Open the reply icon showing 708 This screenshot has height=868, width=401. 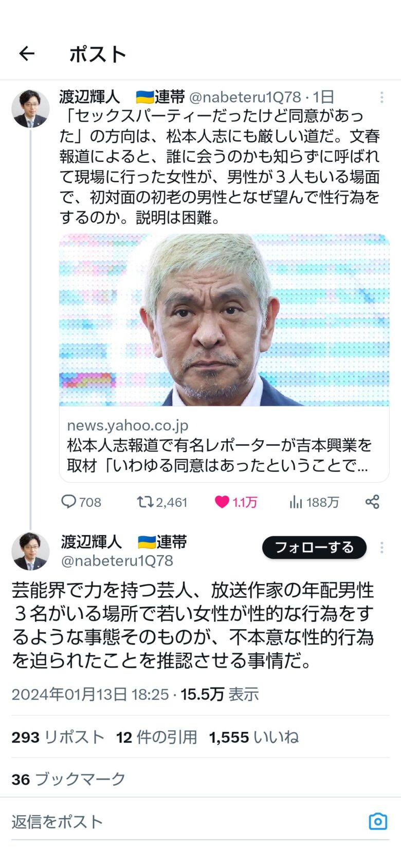tap(68, 501)
